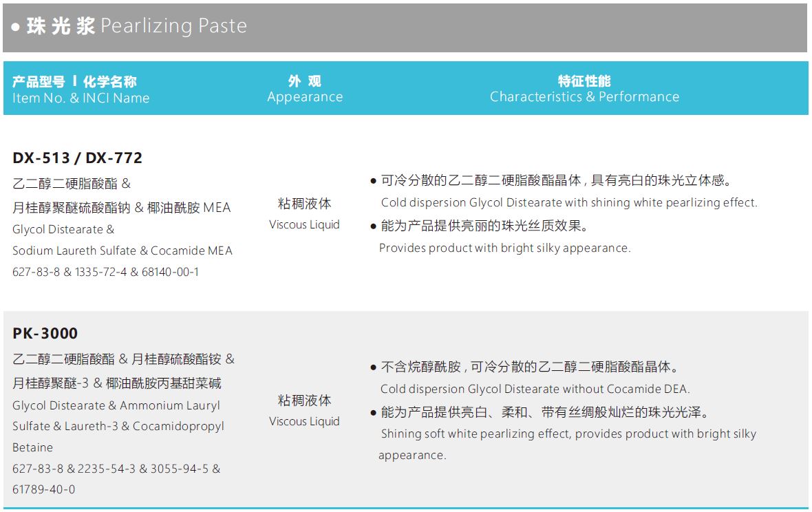Click the Item No. & INCI Name header
The image size is (812, 512).
(x=81, y=98)
